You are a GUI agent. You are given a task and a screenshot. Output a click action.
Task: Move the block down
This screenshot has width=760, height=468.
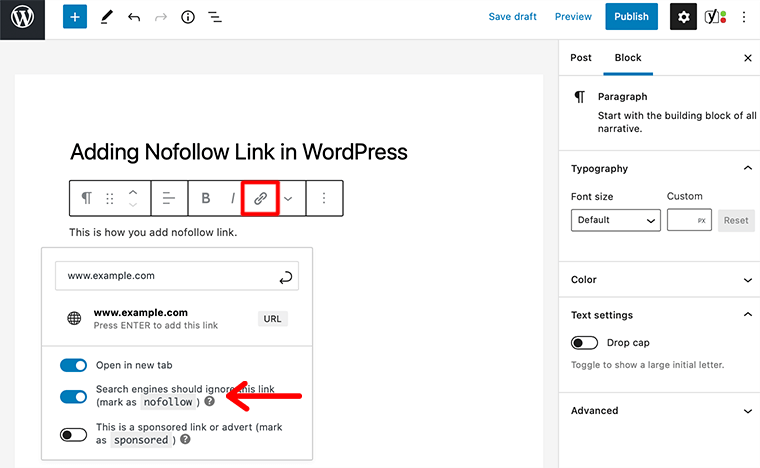[x=132, y=205]
